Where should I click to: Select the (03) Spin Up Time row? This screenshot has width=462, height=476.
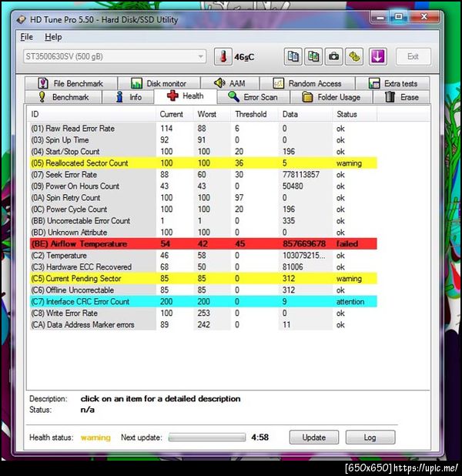203,140
